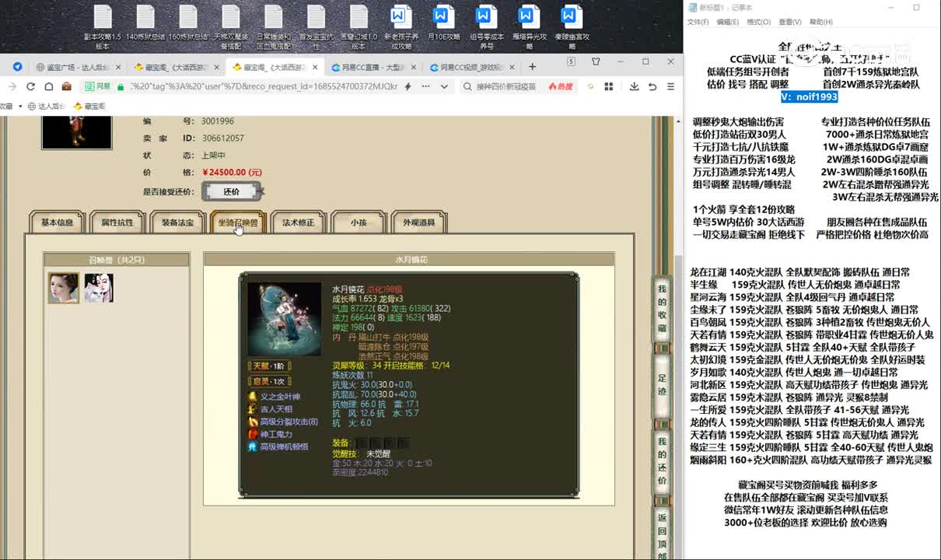Viewport: 941px width, 560px height.
Task: Open document 新老孩子养成攻略 on desktop
Action: (401, 28)
